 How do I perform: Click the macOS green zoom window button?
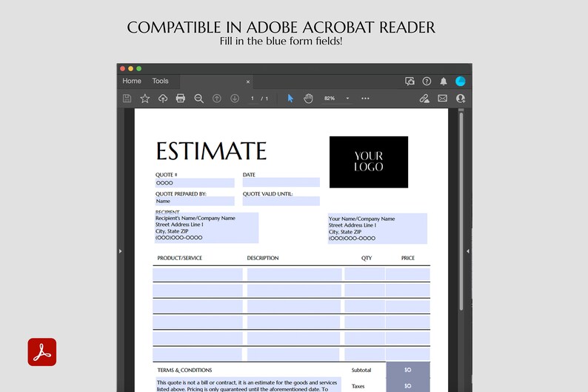(138, 69)
